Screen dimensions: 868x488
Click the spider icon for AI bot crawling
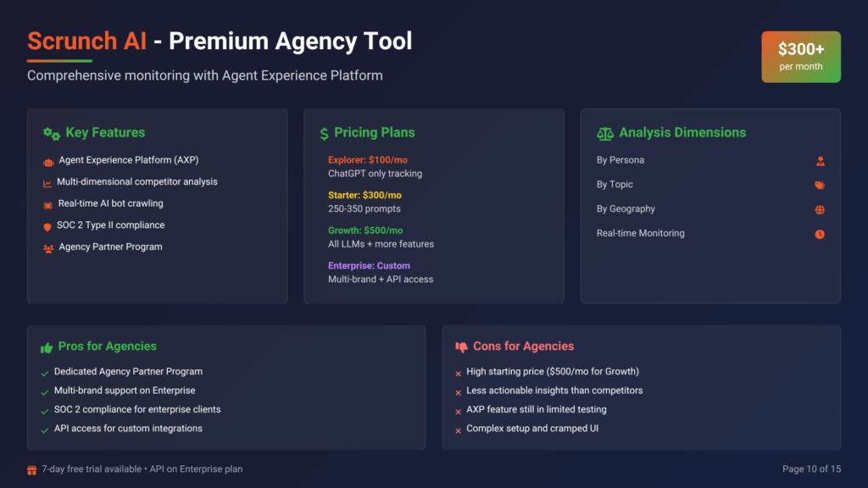(48, 205)
